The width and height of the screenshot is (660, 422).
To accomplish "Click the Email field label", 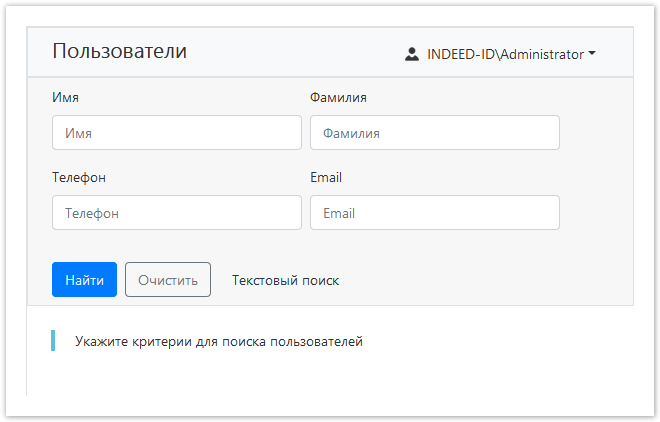I will tap(326, 177).
